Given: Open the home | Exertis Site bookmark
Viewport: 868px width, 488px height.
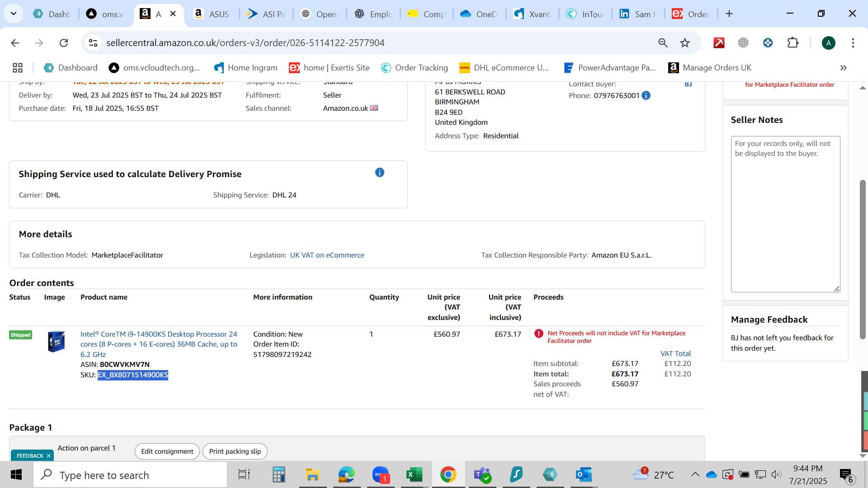Looking at the screenshot, I should pos(330,68).
